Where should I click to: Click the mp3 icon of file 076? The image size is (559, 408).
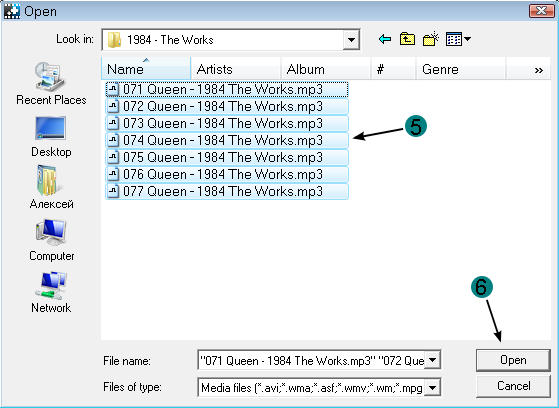click(x=113, y=174)
